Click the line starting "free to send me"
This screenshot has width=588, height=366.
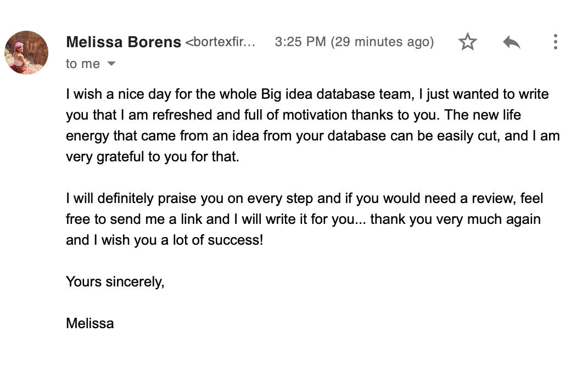[303, 219]
